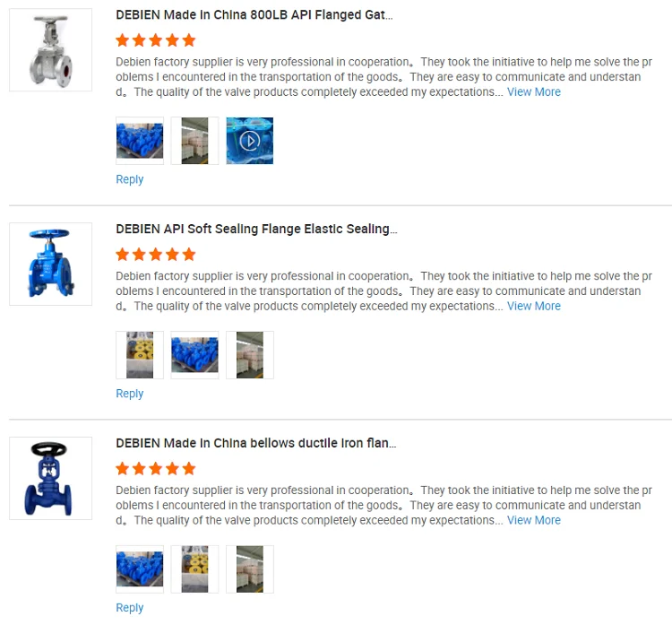Open the blue valves photo in second review
The width and height of the screenshot is (672, 625).
click(x=194, y=355)
